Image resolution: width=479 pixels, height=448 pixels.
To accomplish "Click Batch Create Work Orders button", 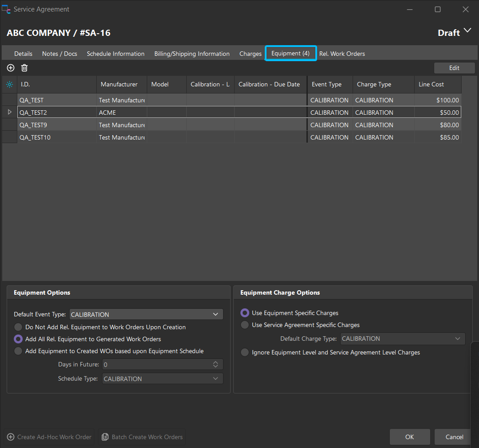I will point(142,437).
